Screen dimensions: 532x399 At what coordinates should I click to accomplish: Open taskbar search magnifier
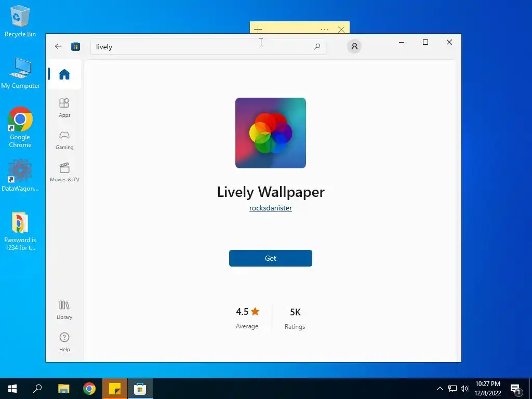click(37, 389)
